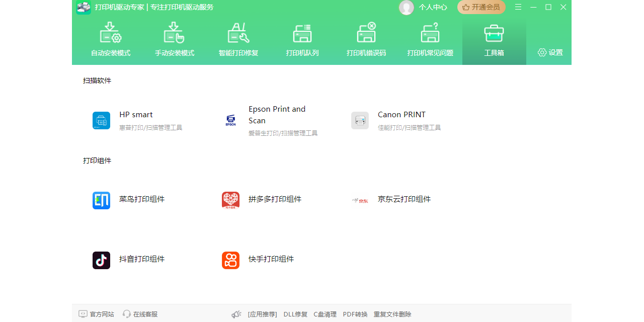Open the HP smart app icon

point(101,121)
